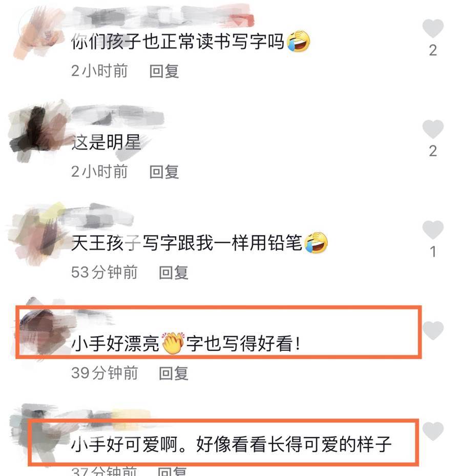The width and height of the screenshot is (461, 476).
Task: Tap the comment 你们孩子也正常读书写字吗
Action: (x=191, y=42)
